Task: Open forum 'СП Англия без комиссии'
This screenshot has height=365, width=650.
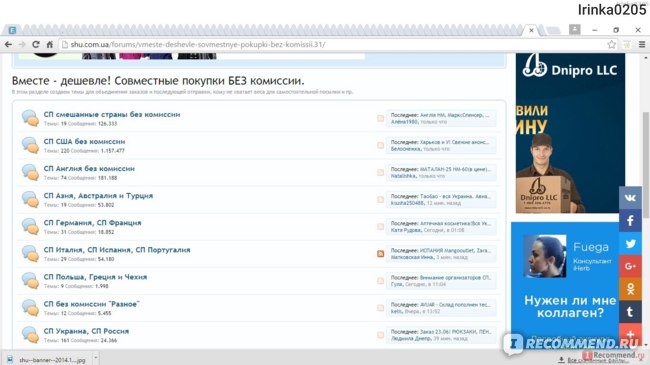Action: tap(89, 169)
